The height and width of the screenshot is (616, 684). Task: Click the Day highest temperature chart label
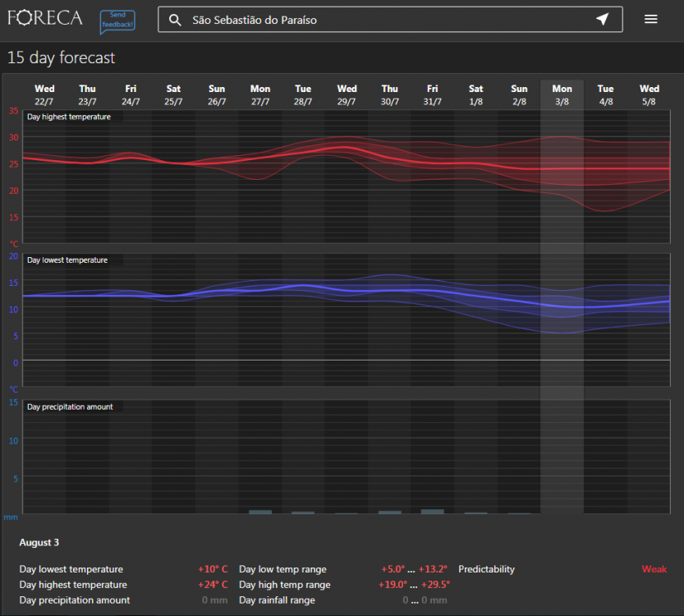pos(69,117)
